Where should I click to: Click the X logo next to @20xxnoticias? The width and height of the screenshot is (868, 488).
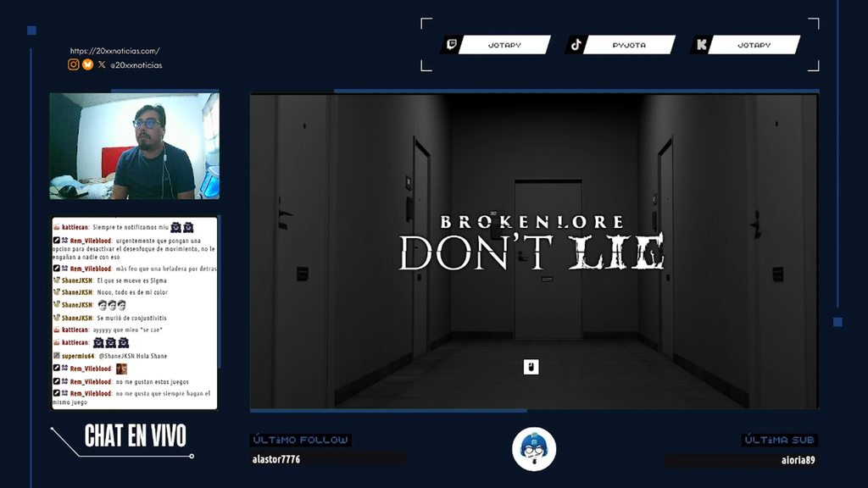(102, 64)
